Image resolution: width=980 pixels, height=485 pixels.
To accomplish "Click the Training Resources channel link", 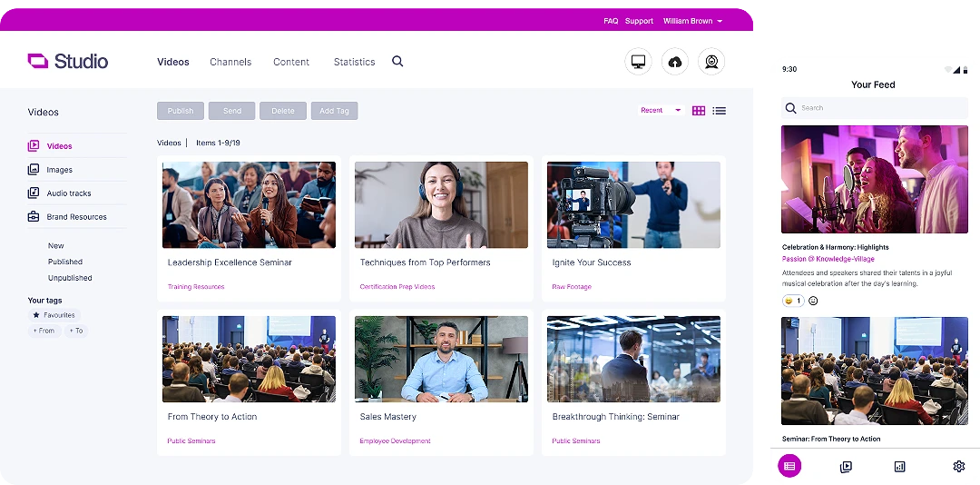I will tap(196, 287).
